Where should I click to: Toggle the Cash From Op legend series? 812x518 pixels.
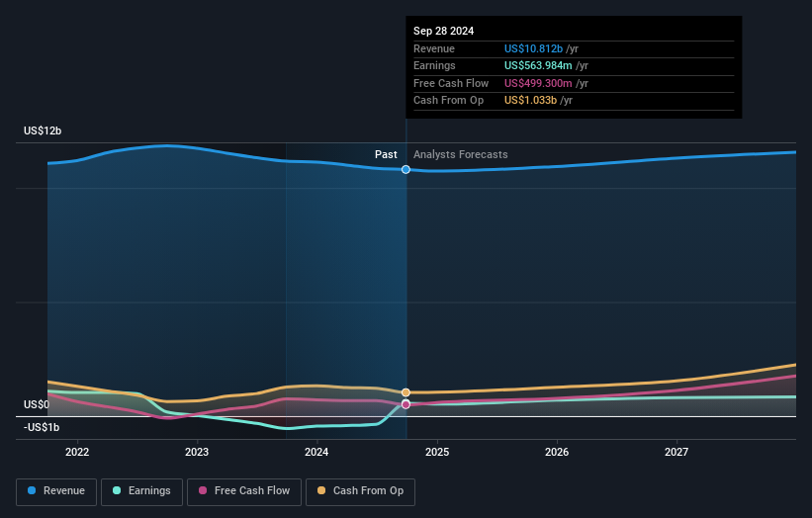360,491
